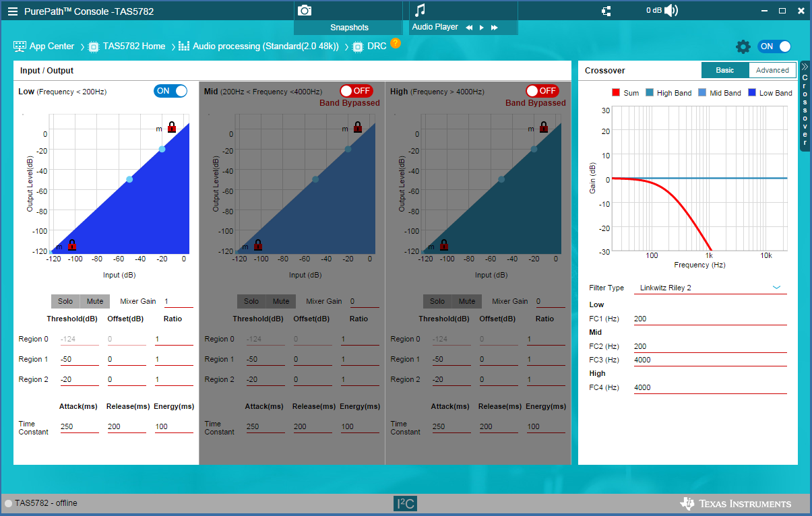Click the DRC breadcrumb chip icon
Viewport: 812px width, 516px height.
358,46
